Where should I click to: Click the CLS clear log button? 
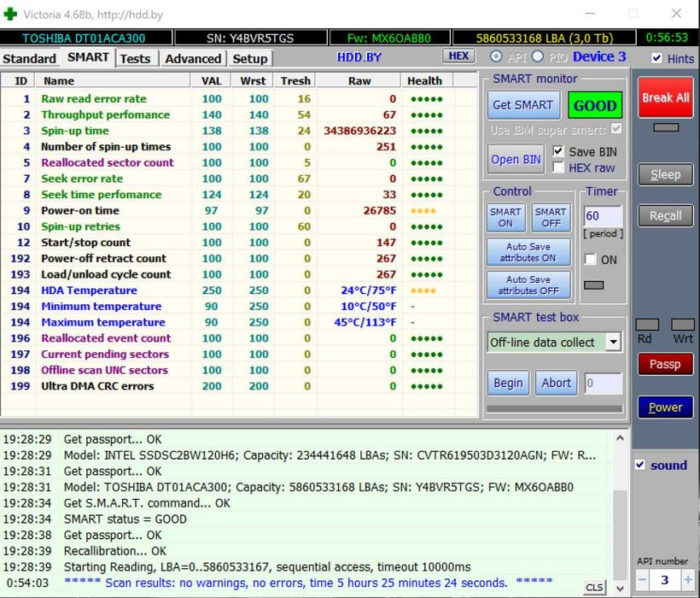pos(594,587)
